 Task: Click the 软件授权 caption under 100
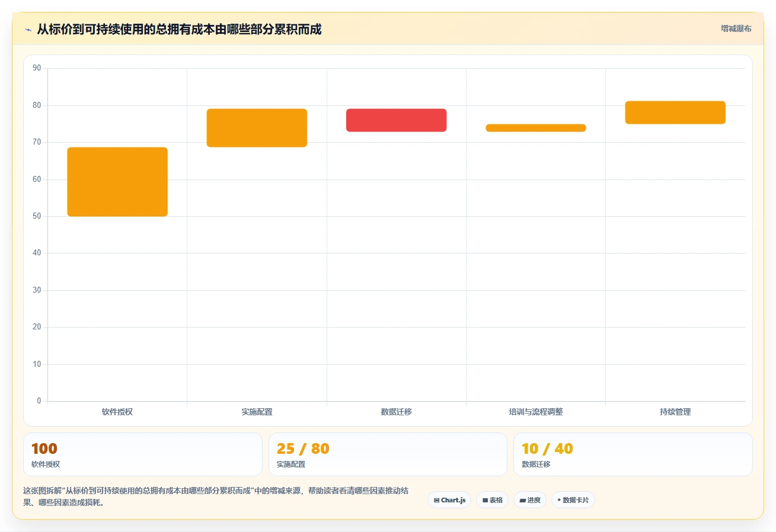pos(46,464)
